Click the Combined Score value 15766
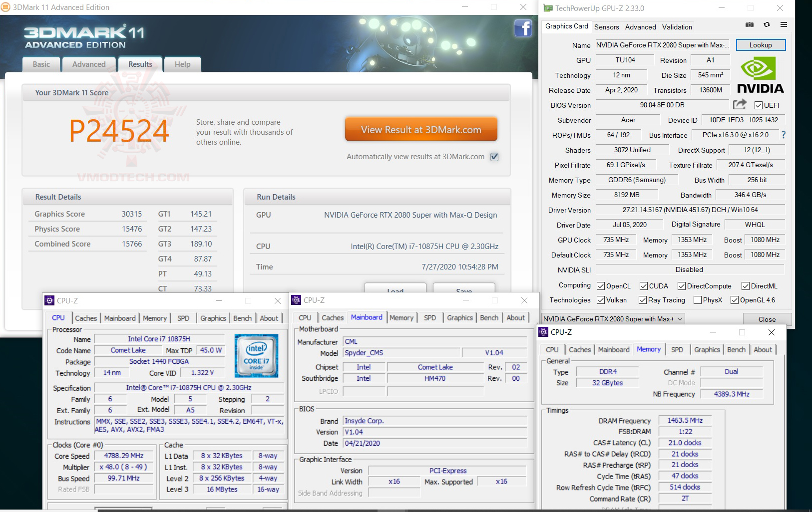Viewport: 812px width, 512px height. 132,244
